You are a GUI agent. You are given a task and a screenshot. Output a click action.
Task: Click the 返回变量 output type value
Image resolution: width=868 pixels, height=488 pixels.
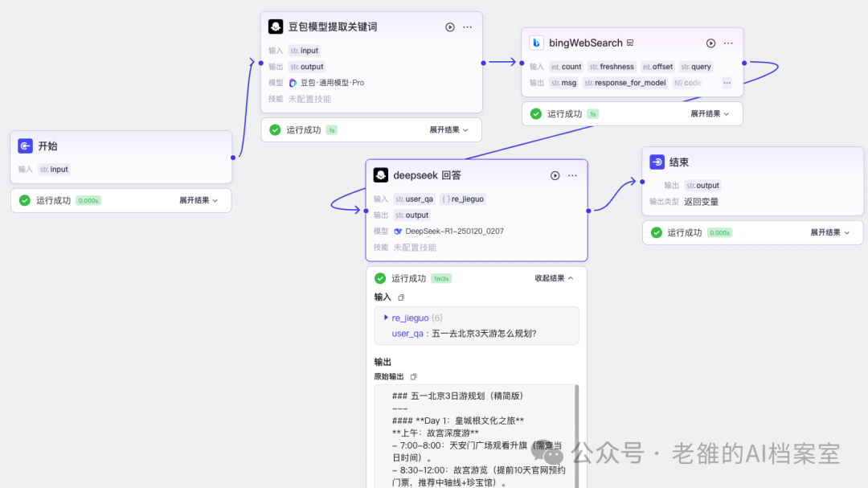tap(702, 202)
